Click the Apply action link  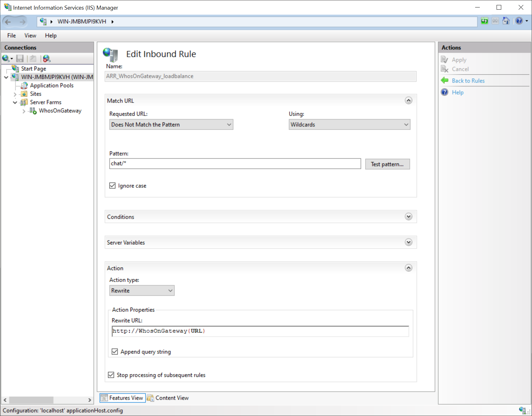pyautogui.click(x=459, y=60)
